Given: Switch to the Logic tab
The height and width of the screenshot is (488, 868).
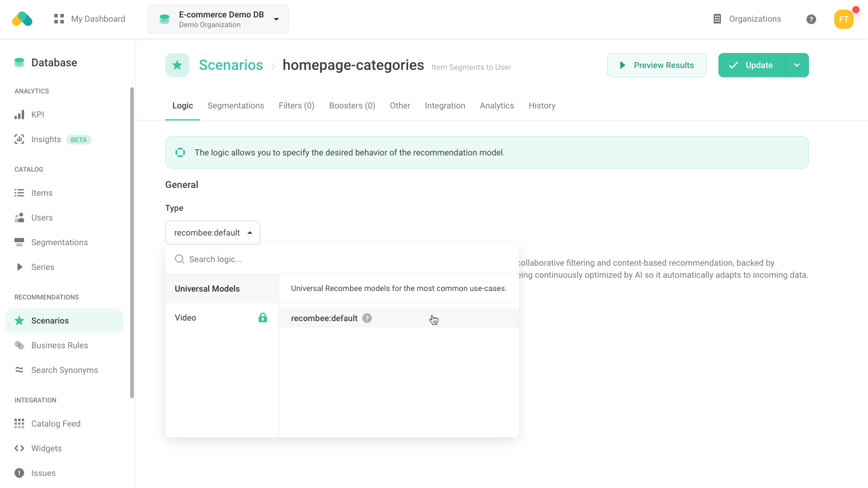Looking at the screenshot, I should pyautogui.click(x=183, y=105).
